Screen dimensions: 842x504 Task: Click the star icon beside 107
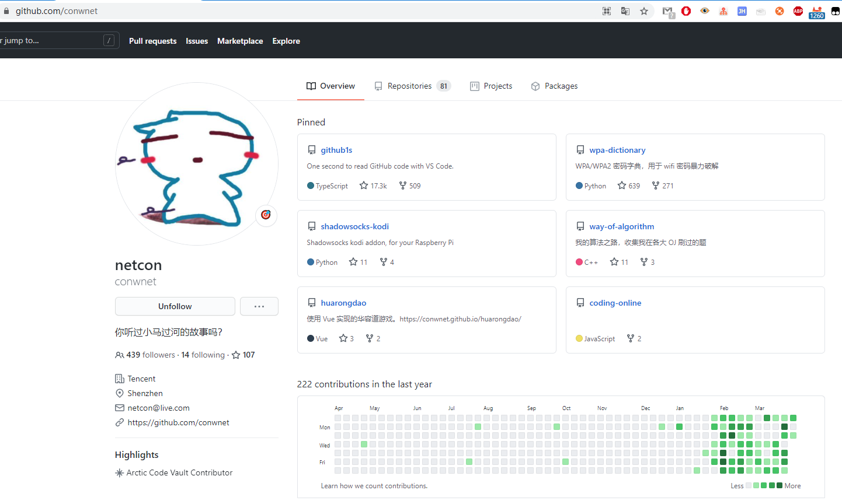click(236, 355)
